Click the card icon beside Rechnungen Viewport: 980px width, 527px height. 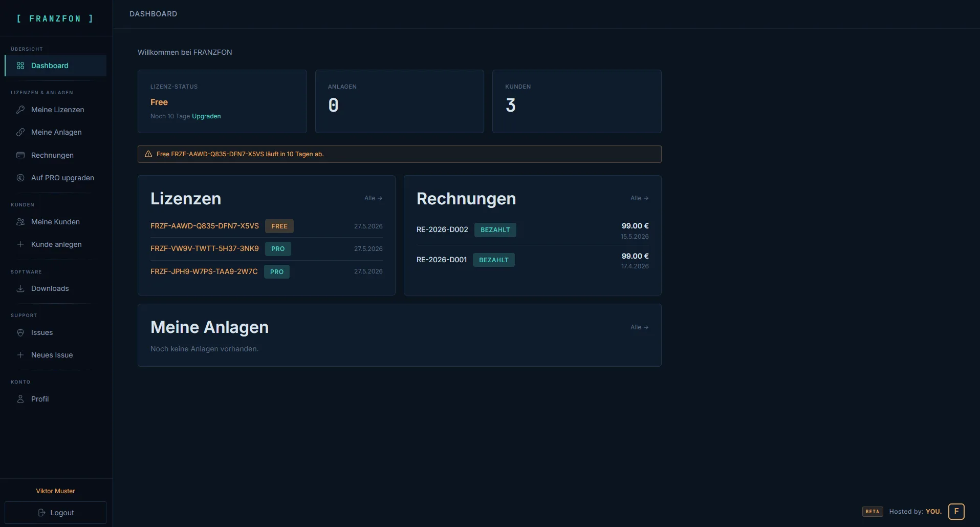[20, 155]
